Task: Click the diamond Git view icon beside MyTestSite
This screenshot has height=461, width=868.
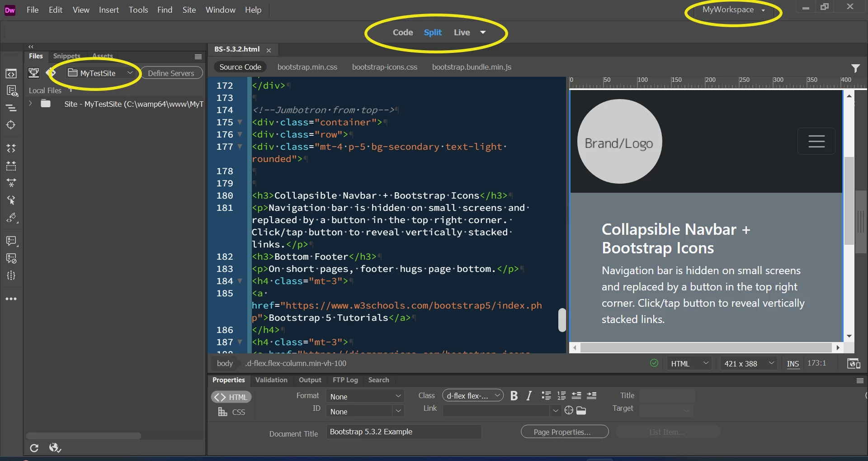Action: (51, 73)
